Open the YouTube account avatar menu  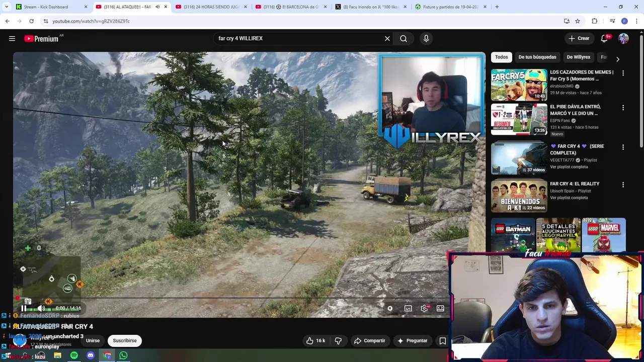coord(623,39)
